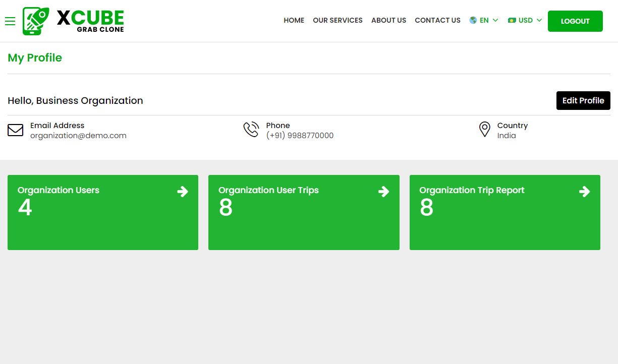The image size is (618, 364).
Task: Click the country location pin icon
Action: tap(484, 130)
